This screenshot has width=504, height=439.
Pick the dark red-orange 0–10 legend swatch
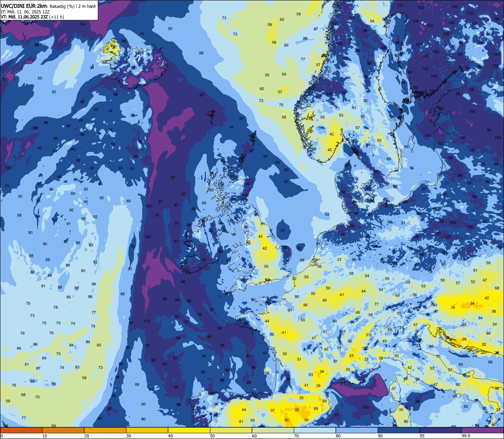(x=21, y=430)
